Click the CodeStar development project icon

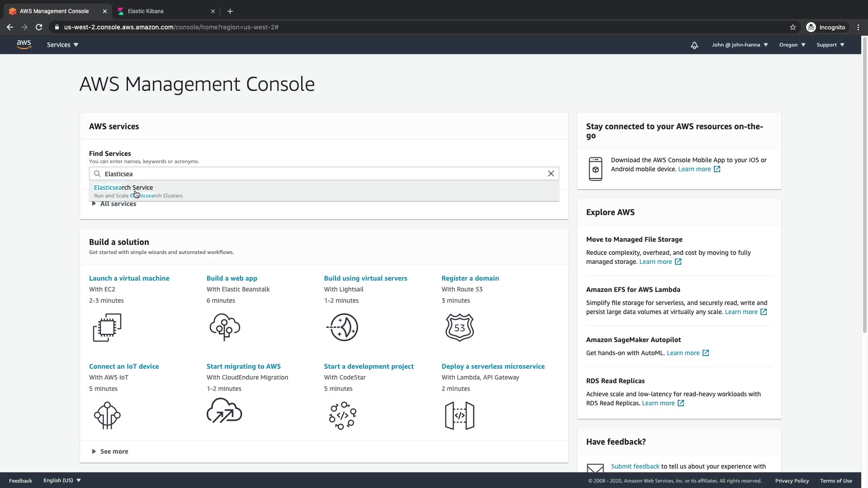tap(342, 415)
